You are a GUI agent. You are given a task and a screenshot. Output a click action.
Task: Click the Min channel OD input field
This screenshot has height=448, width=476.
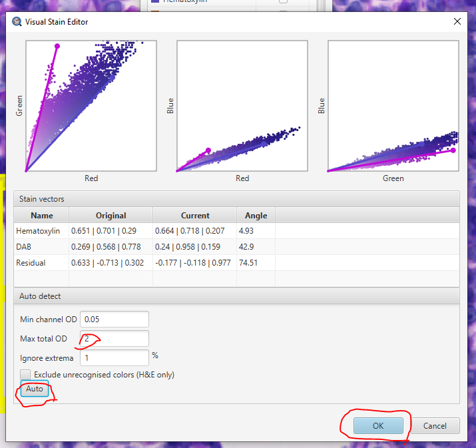pos(114,320)
